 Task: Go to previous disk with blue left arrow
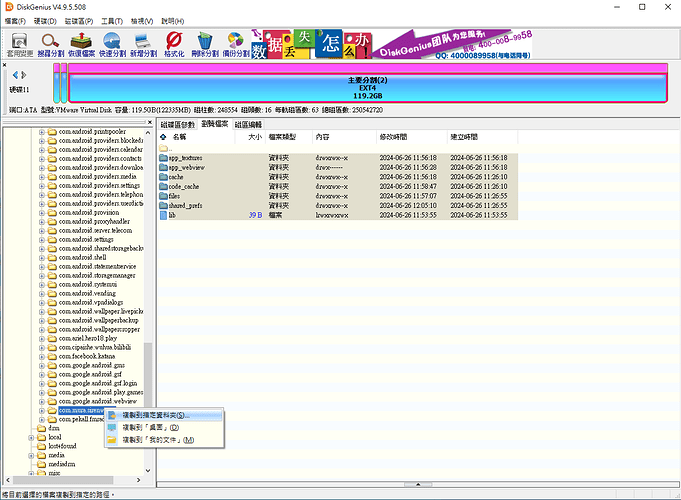pyautogui.click(x=15, y=75)
